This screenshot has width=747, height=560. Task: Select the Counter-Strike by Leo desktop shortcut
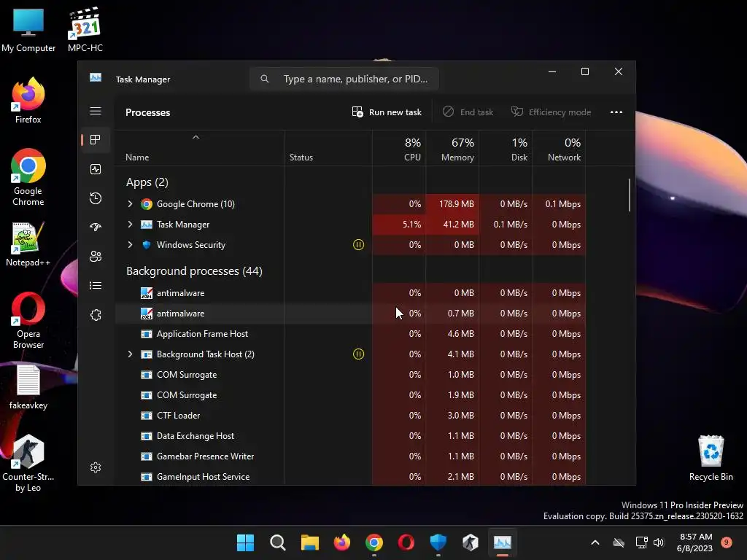point(28,463)
